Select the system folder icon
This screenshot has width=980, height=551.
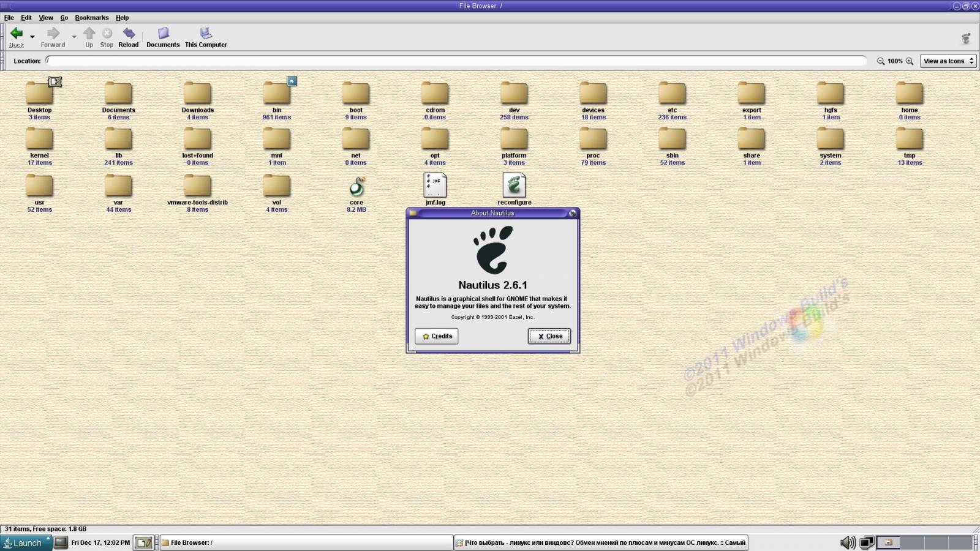(x=831, y=138)
